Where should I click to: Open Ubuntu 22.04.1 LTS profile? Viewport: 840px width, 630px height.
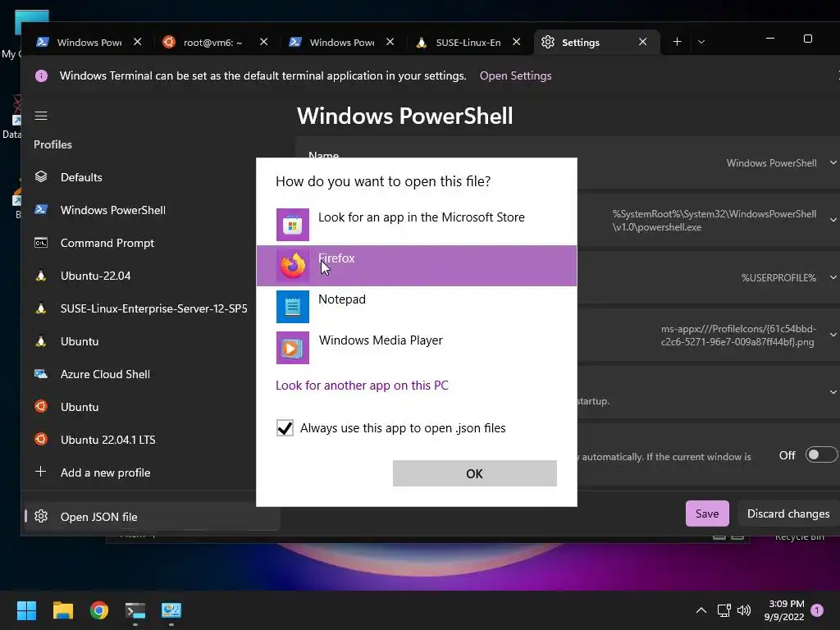[x=150, y=440]
